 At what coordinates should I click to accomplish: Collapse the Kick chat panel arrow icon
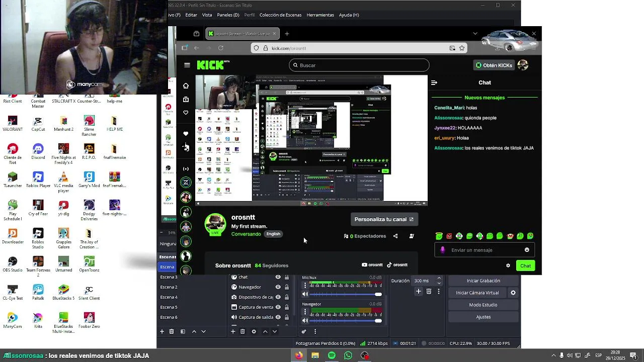(x=434, y=82)
